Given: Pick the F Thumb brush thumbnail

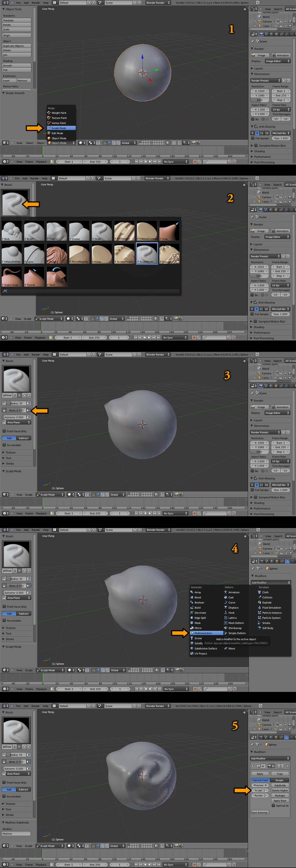Looking at the screenshot, I should pos(34,277).
